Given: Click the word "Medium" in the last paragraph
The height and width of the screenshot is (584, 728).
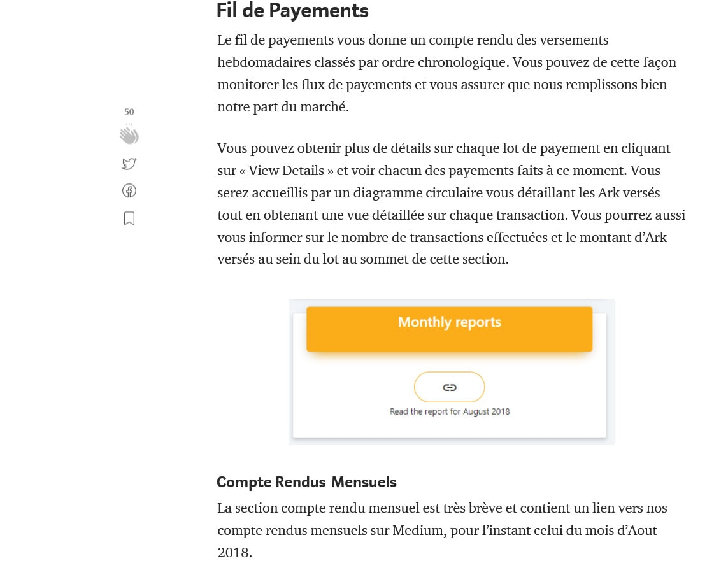Looking at the screenshot, I should tap(417, 531).
